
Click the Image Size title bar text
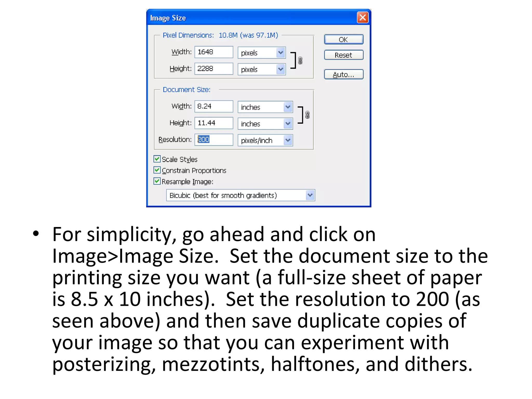[x=168, y=18]
